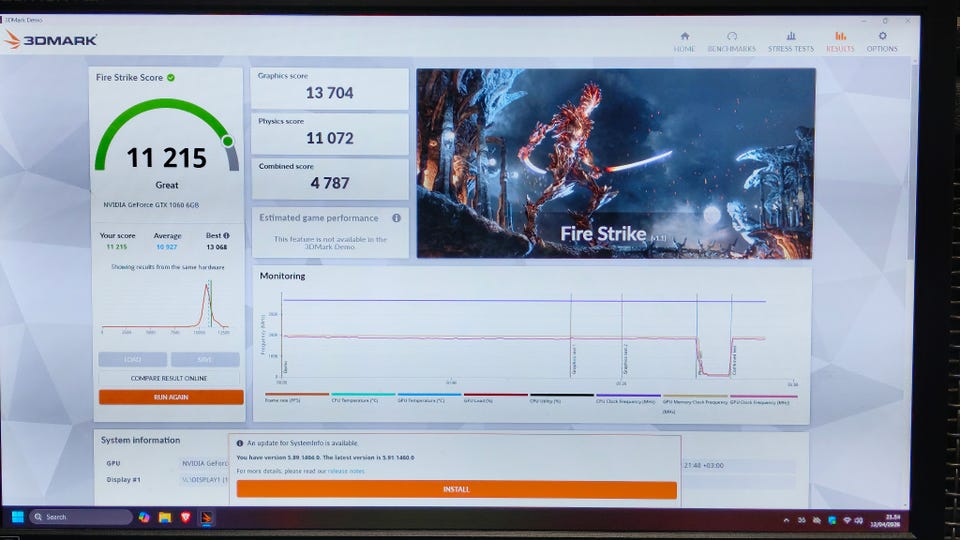Click the overall score 11 215

point(167,158)
